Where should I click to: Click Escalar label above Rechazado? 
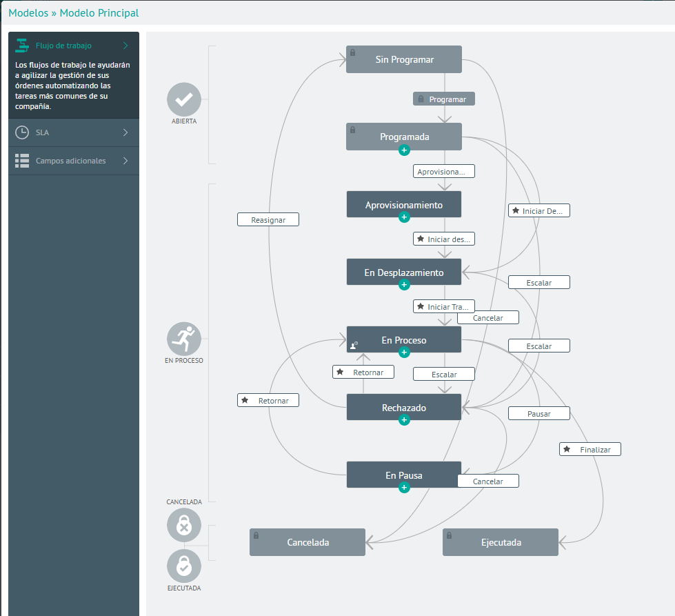(x=444, y=374)
